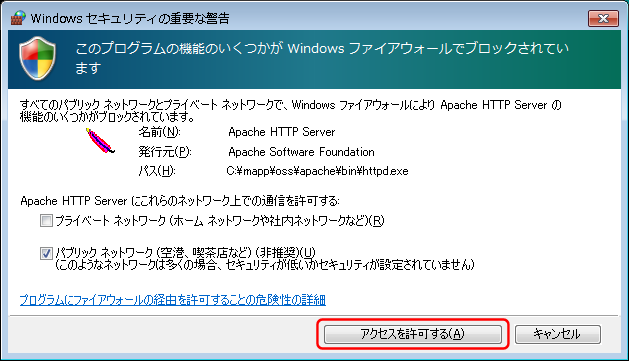
Task: Open the firewall risk details link (プログラムにファイアウォールの経由を許可することの危険性の詳細)
Action: point(173,300)
